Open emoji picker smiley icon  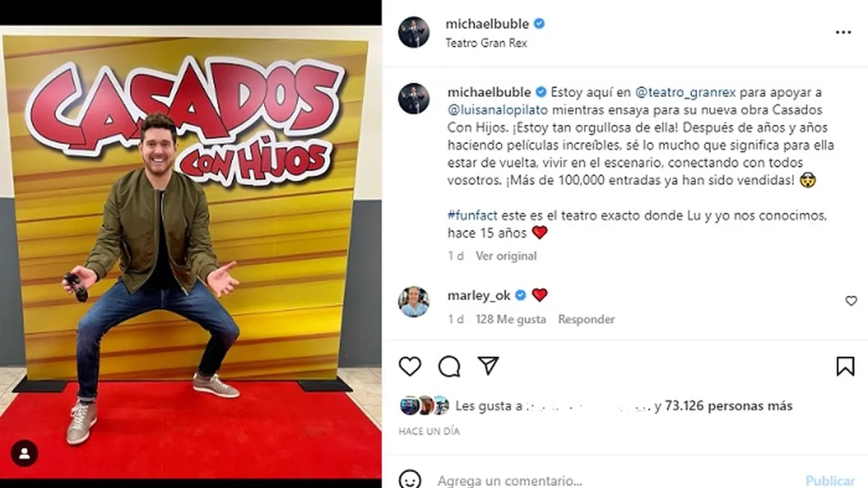coord(410,480)
